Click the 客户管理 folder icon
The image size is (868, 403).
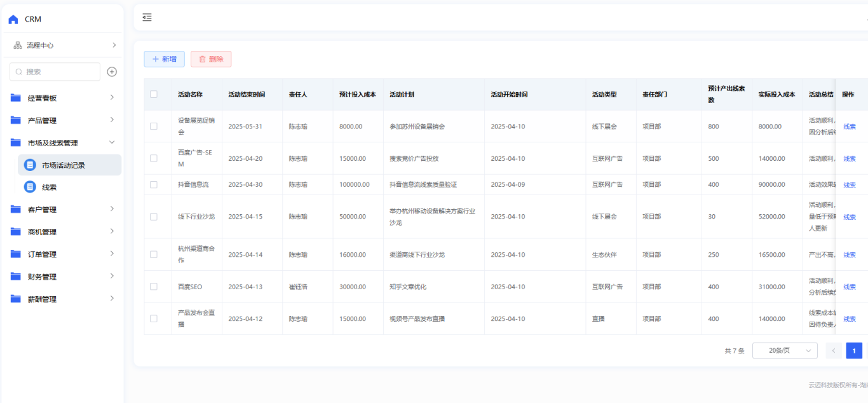(16, 209)
